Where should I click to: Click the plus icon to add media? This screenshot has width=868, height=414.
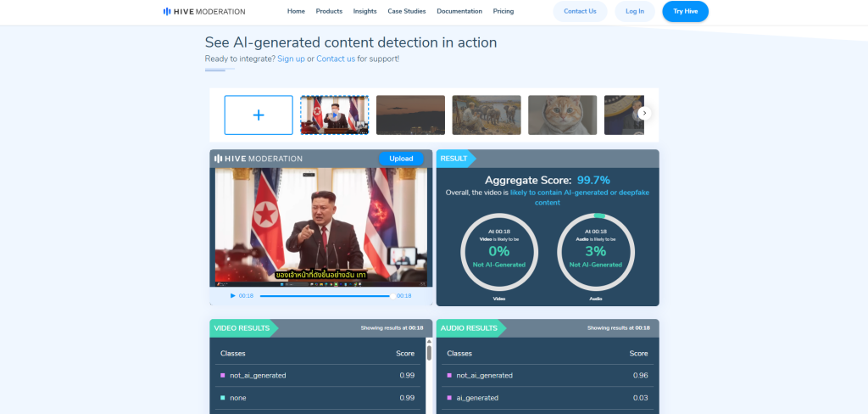tap(259, 115)
